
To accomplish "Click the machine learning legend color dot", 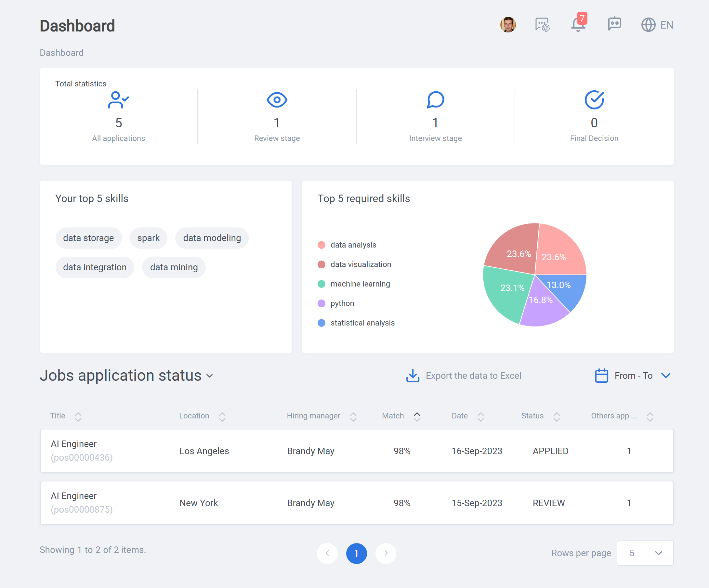I will [322, 284].
